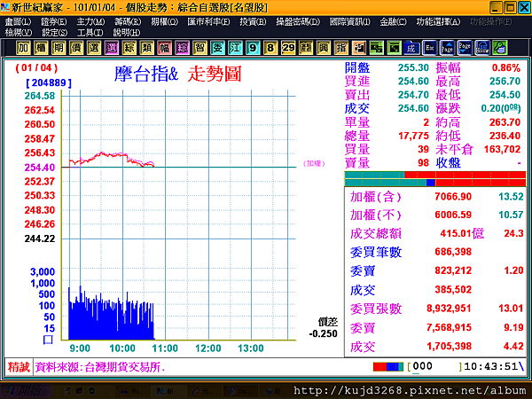Open the 畫面(L) menu
Viewport: 532px width, 399px height.
(x=18, y=22)
